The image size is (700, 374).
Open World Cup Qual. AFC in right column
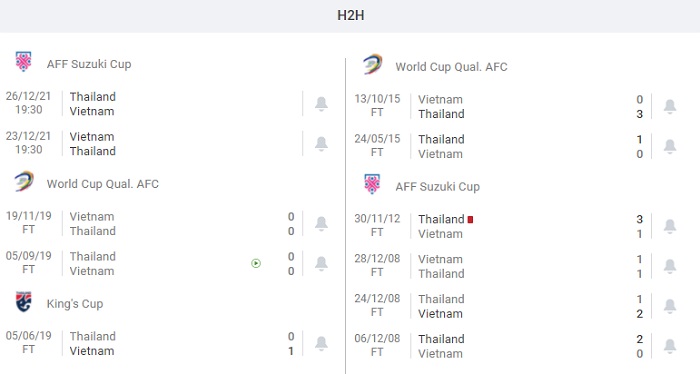point(451,67)
